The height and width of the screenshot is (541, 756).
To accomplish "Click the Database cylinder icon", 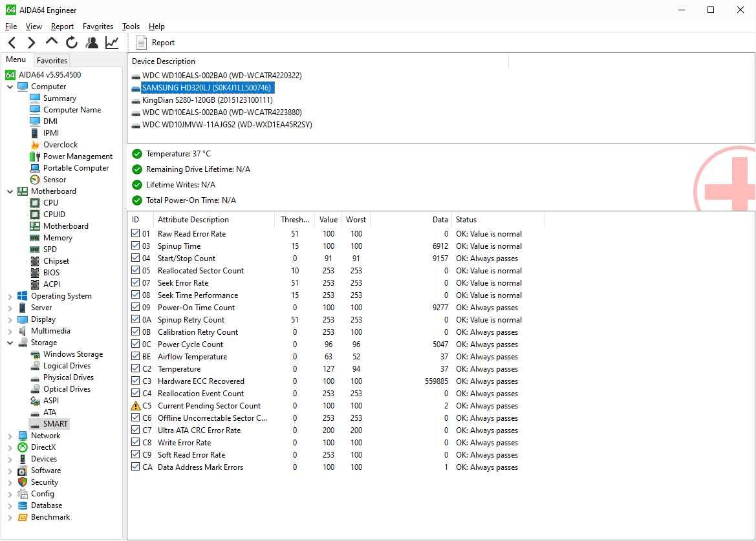I will click(22, 505).
